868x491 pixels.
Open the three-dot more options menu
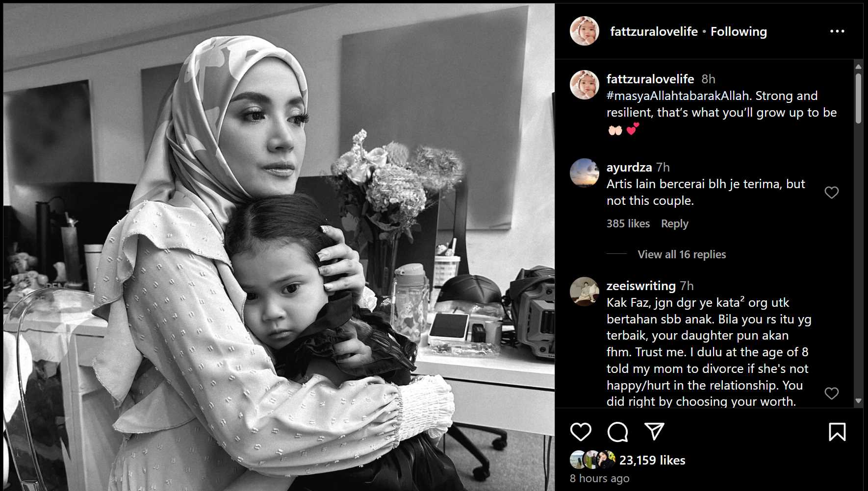click(x=837, y=31)
